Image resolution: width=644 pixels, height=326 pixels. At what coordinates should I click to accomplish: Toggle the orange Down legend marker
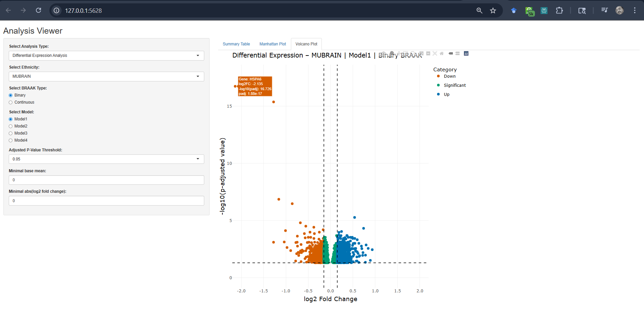[x=438, y=76]
